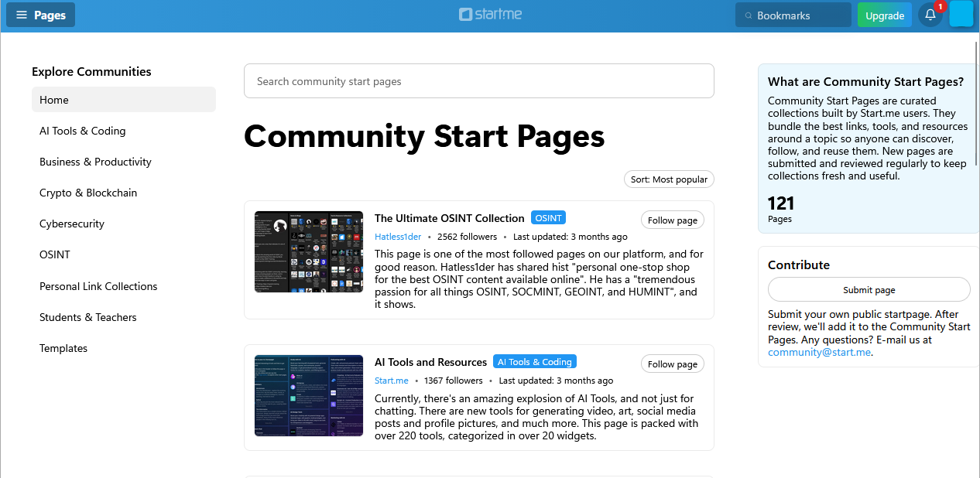The height and width of the screenshot is (478, 980).
Task: Open Hatless1der author link
Action: [x=398, y=237]
